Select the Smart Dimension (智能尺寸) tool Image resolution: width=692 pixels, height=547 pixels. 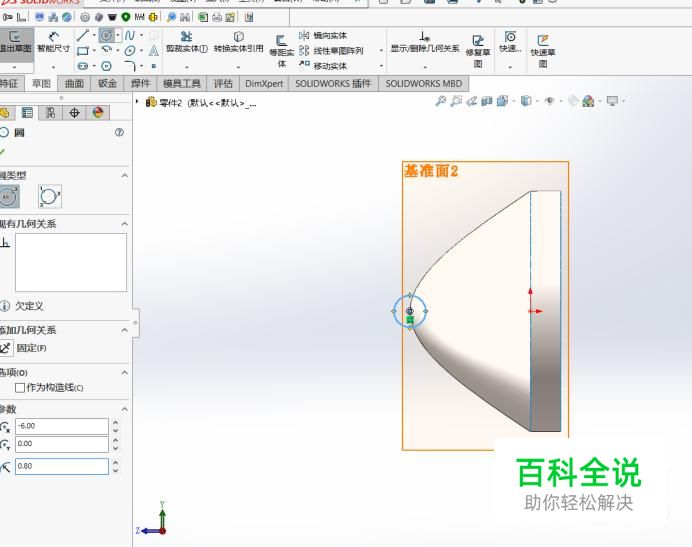click(x=53, y=42)
